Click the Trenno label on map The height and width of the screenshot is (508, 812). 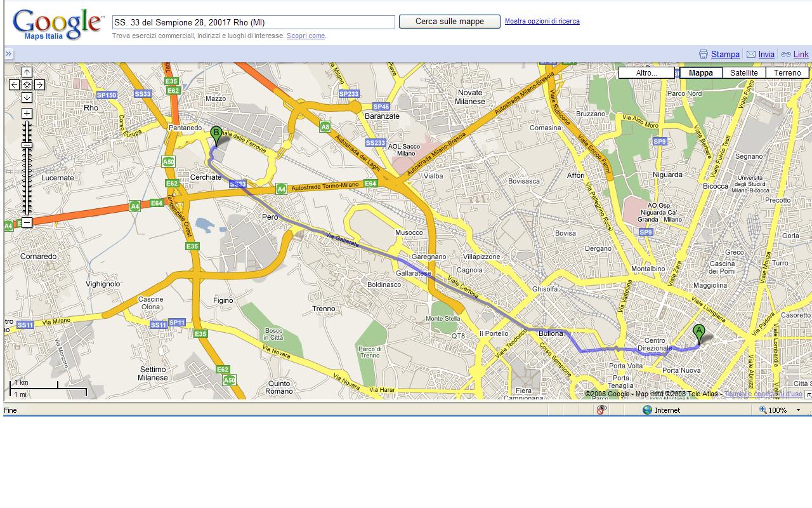point(324,309)
